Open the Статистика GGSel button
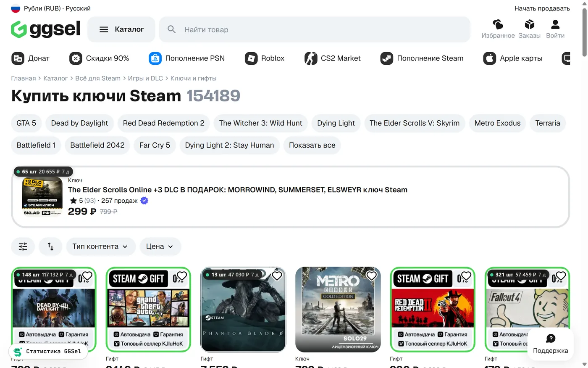The height and width of the screenshot is (368, 588). coord(48,352)
